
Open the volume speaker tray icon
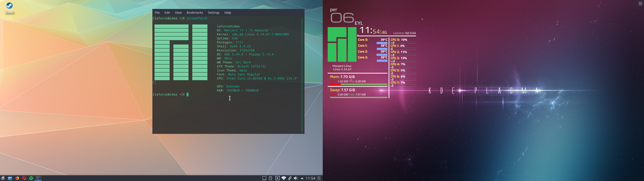296,178
